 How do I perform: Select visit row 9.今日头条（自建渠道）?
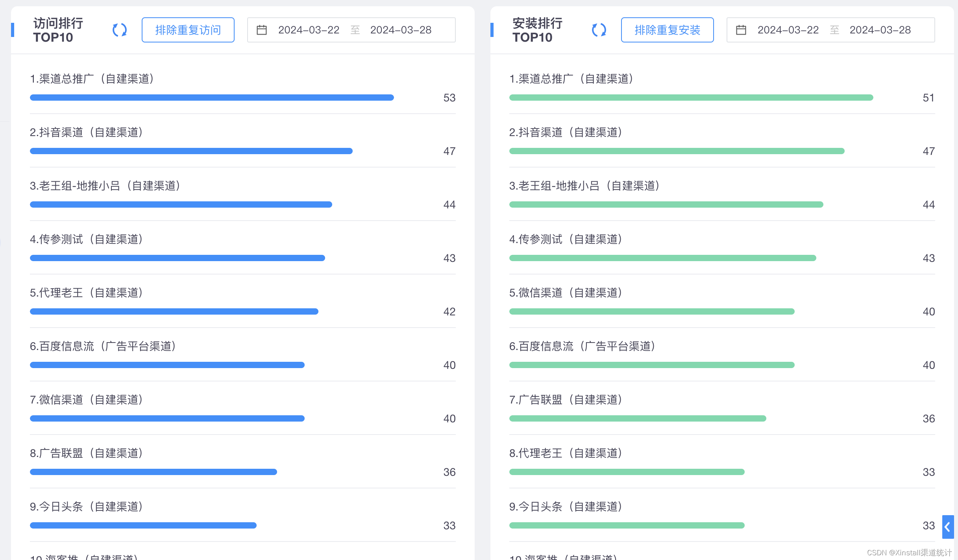(243, 515)
